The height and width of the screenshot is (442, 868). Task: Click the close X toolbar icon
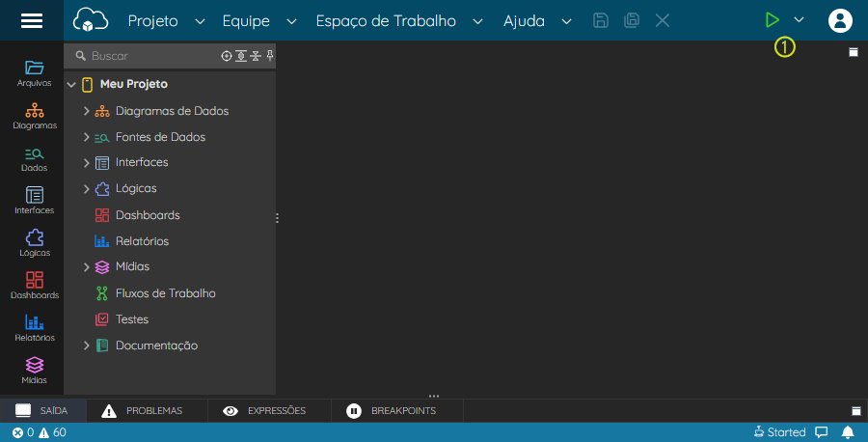point(662,20)
